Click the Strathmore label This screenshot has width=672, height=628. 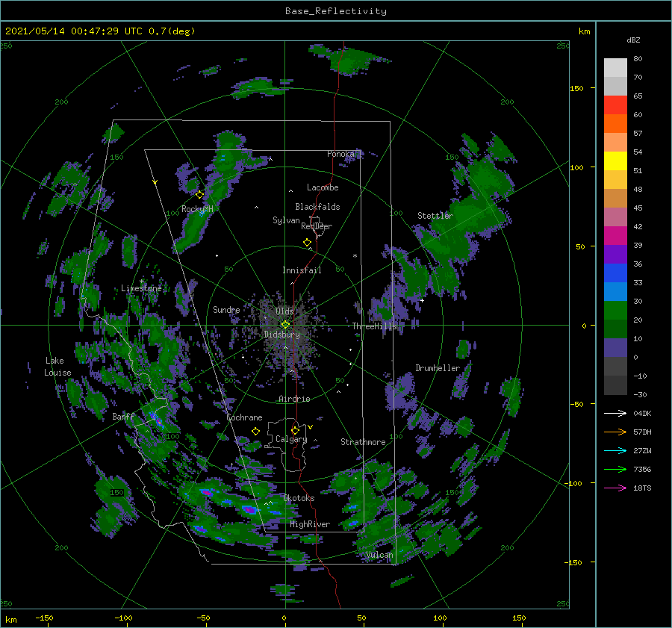[363, 442]
